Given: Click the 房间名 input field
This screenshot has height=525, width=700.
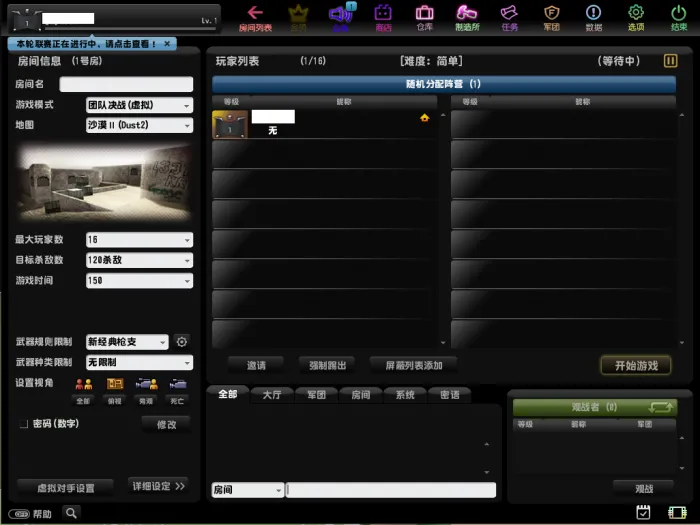Looking at the screenshot, I should pyautogui.click(x=126, y=84).
